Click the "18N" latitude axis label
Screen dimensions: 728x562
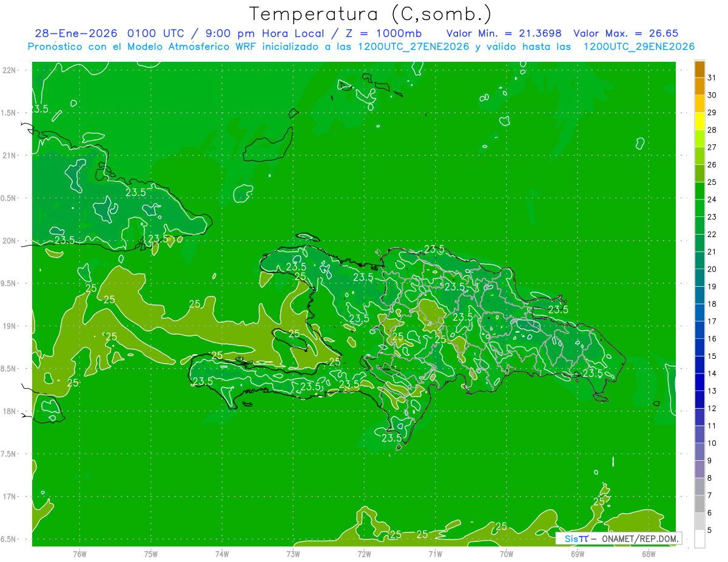click(x=10, y=411)
